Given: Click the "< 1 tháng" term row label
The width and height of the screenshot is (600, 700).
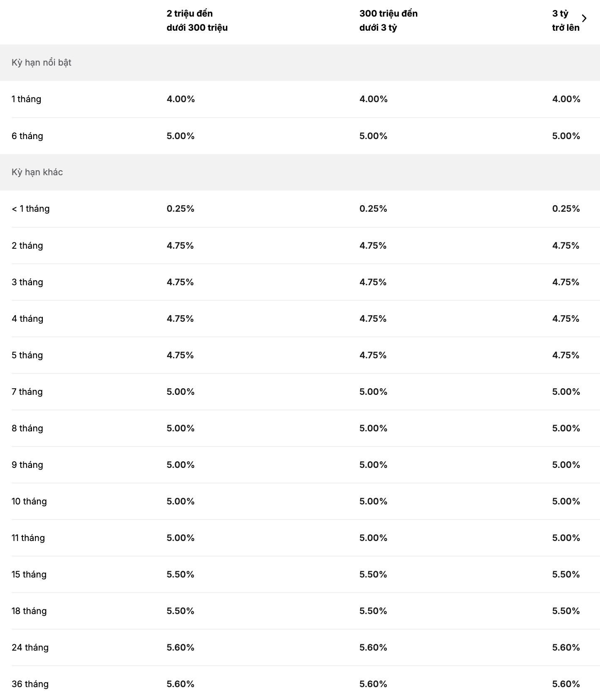Looking at the screenshot, I should click(31, 209).
